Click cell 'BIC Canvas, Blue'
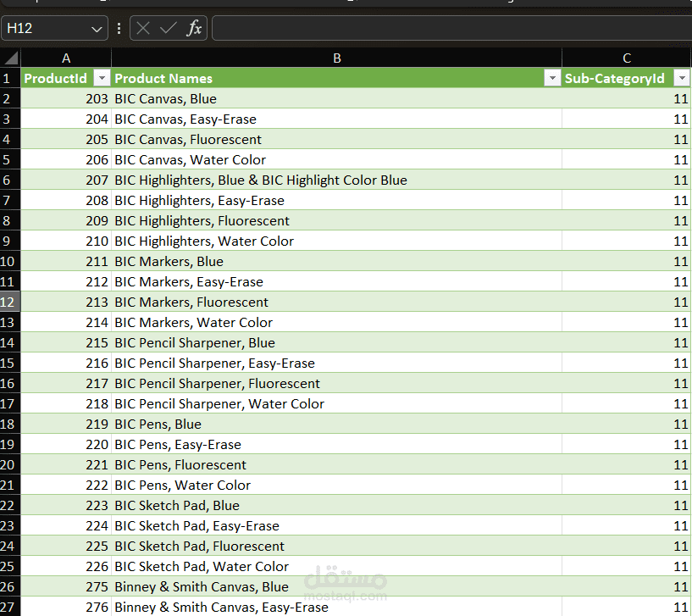692x616 pixels. 337,99
